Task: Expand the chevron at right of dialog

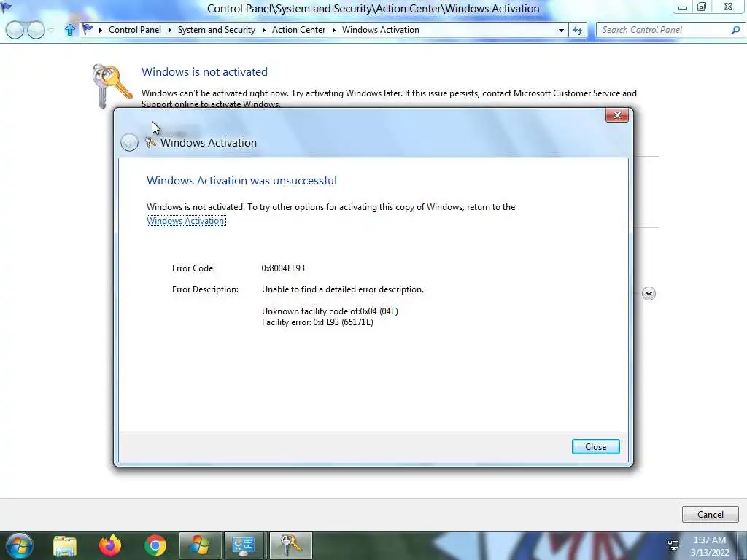Action: tap(649, 293)
